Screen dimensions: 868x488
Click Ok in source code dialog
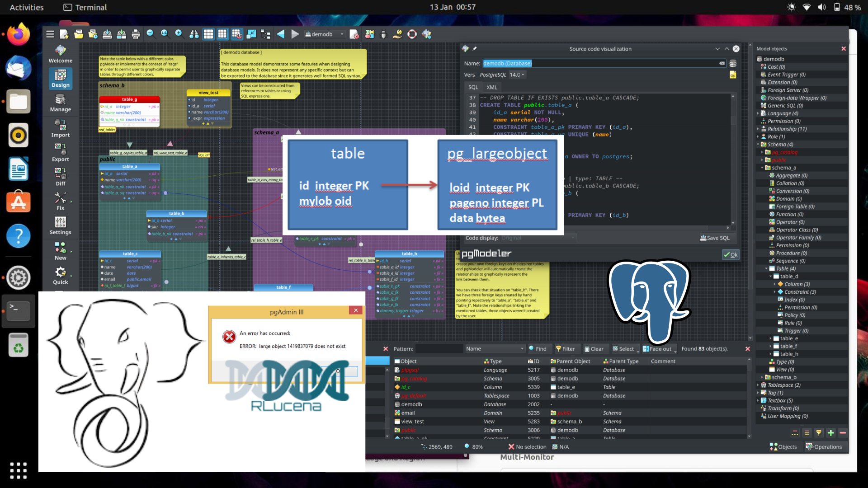click(731, 255)
